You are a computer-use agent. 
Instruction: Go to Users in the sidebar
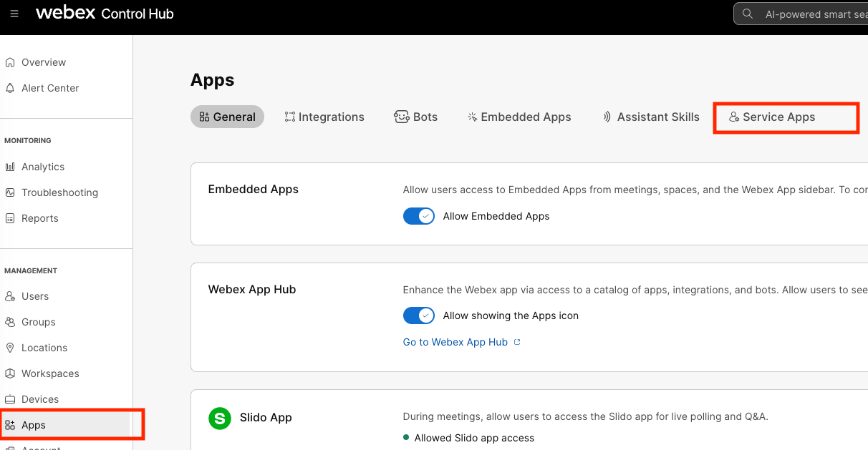(x=34, y=296)
